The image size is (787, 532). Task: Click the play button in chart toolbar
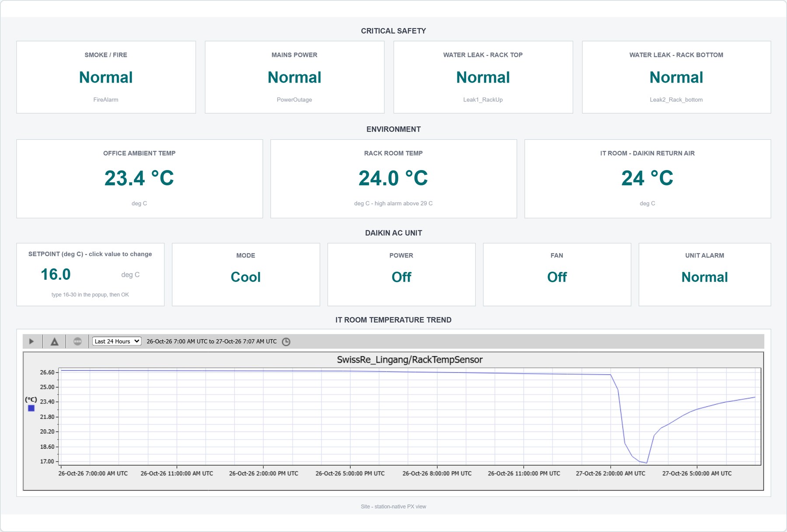click(31, 341)
